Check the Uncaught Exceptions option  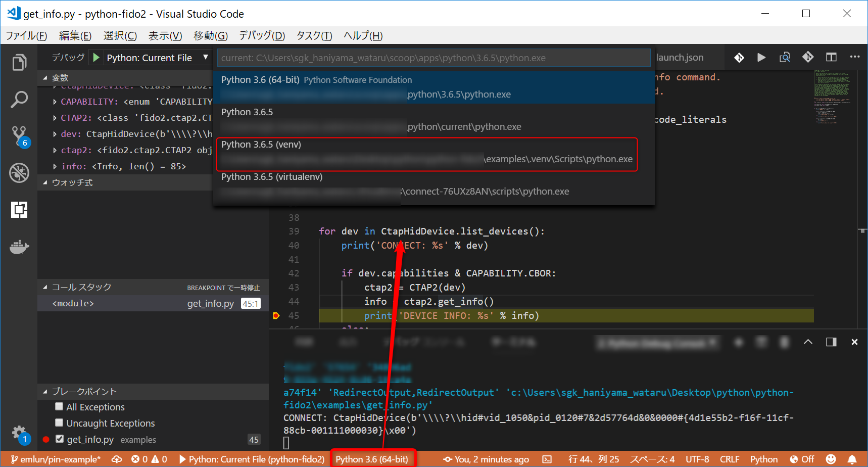pos(59,423)
